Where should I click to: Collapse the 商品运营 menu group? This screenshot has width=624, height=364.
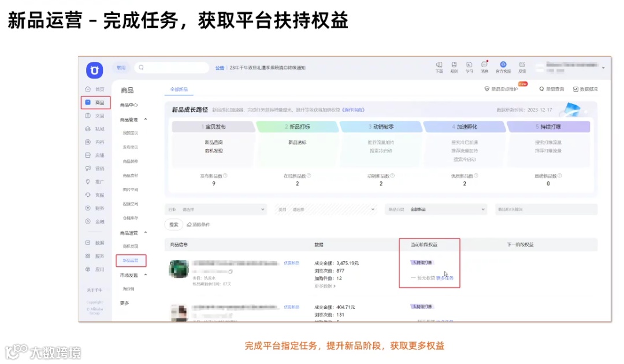(146, 233)
